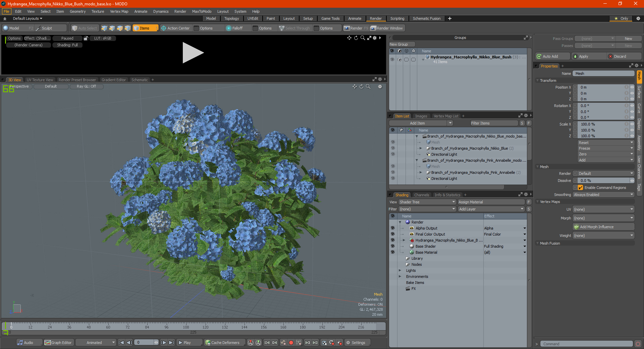Switch to the Channels tab

(x=421, y=195)
